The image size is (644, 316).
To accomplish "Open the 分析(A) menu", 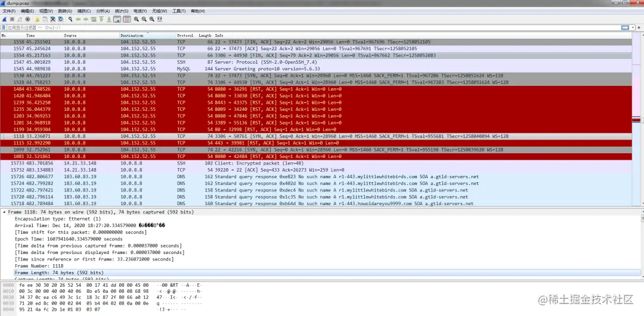I will (x=103, y=11).
